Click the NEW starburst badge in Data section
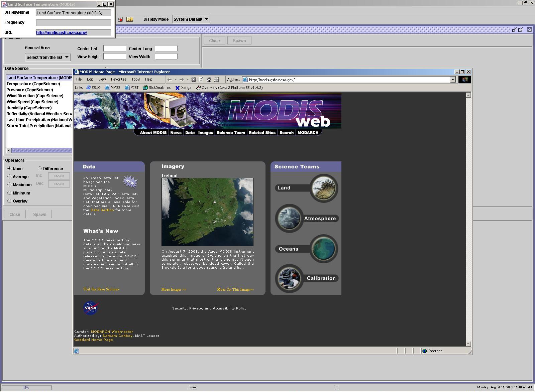 [130, 182]
